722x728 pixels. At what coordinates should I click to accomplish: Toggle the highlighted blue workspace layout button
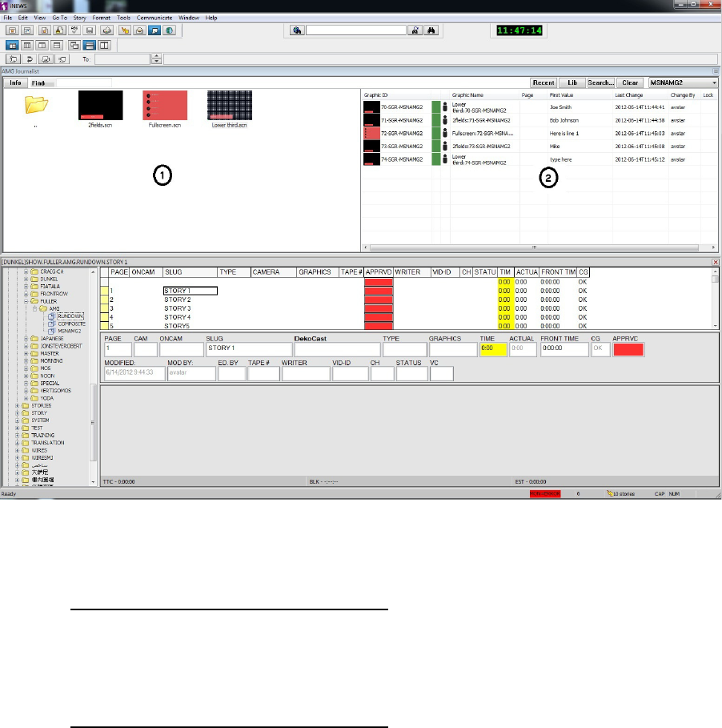(x=12, y=45)
